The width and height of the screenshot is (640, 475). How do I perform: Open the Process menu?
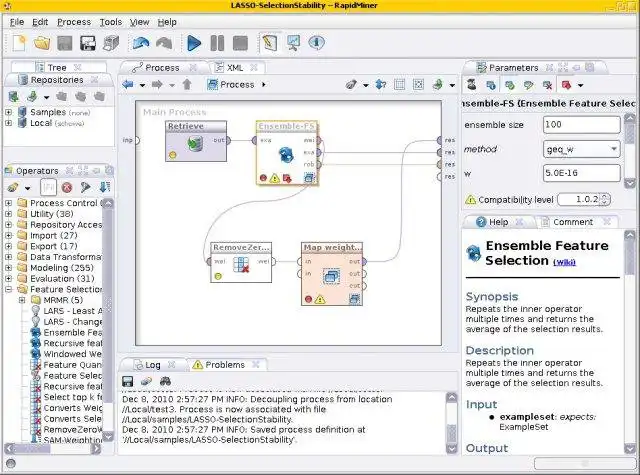[74, 22]
